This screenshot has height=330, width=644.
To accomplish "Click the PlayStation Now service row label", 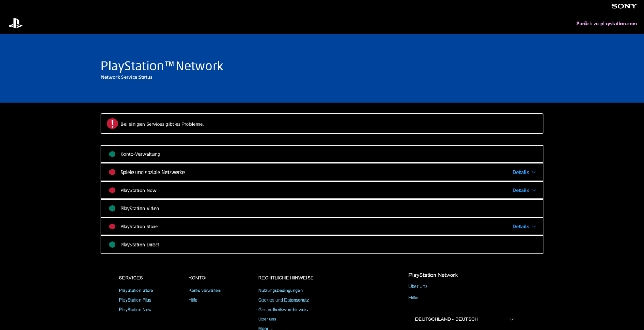I will point(138,190).
